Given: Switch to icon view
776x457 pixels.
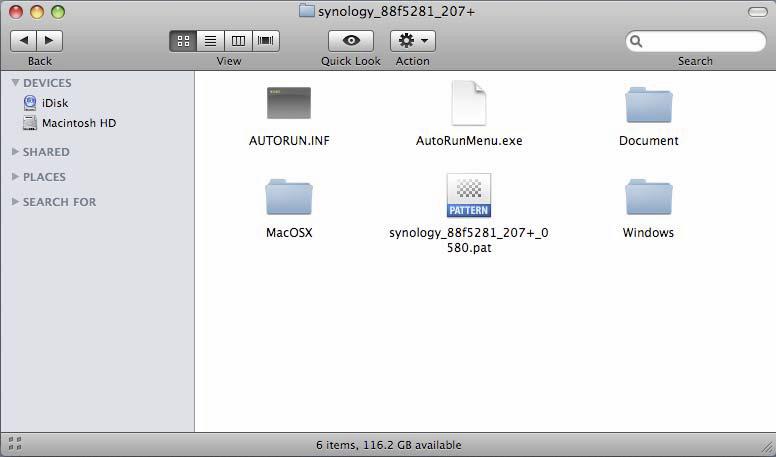Looking at the screenshot, I should (x=183, y=41).
